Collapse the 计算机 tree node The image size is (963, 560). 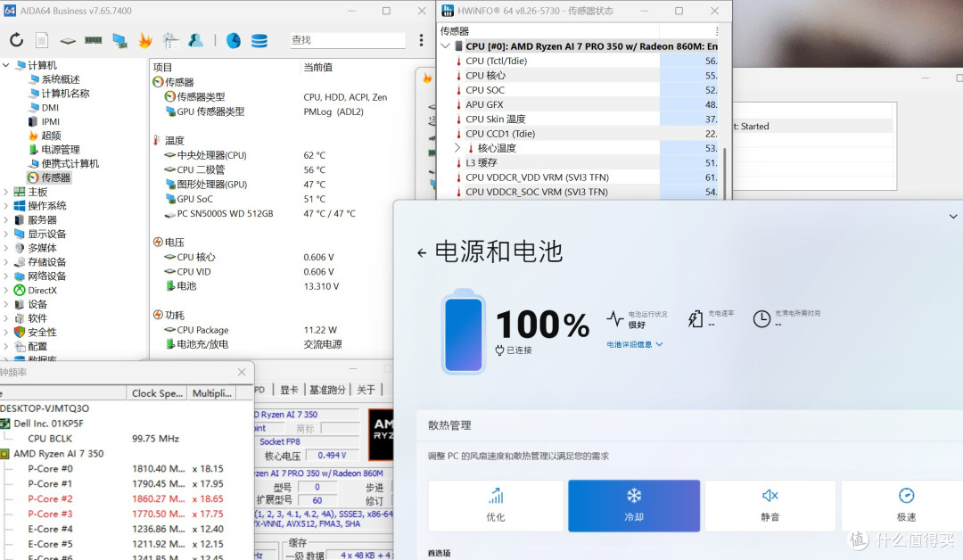click(x=6, y=64)
